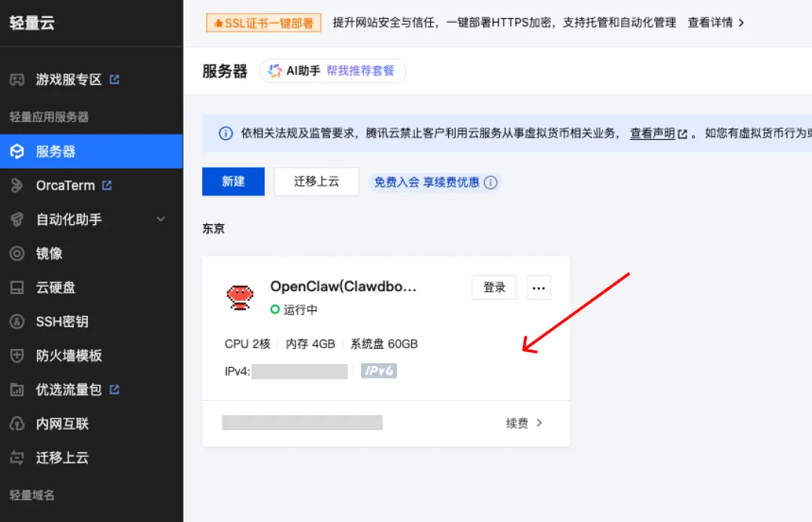Click the 东京 region label
This screenshot has width=812, height=522.
(214, 229)
